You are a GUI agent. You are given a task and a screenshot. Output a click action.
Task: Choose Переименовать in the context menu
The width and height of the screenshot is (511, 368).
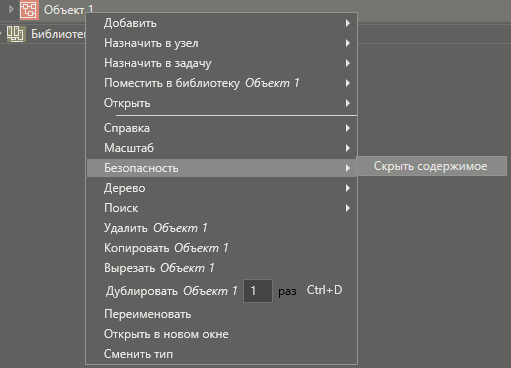[x=222, y=314]
